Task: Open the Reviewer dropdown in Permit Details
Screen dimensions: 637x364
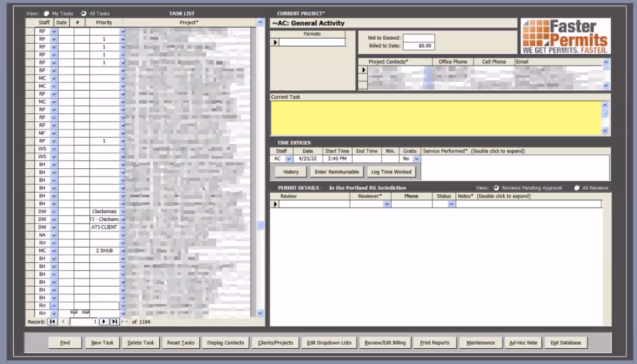Action: click(387, 204)
